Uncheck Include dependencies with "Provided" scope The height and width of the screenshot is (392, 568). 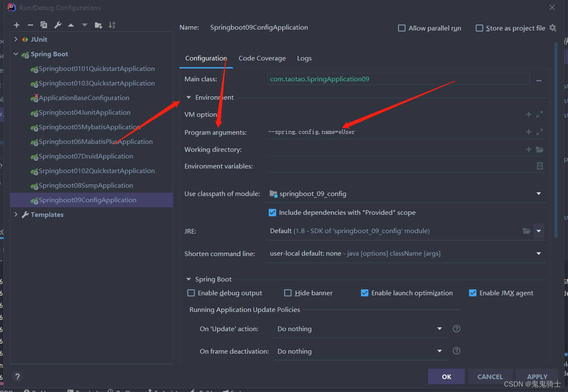tap(273, 213)
